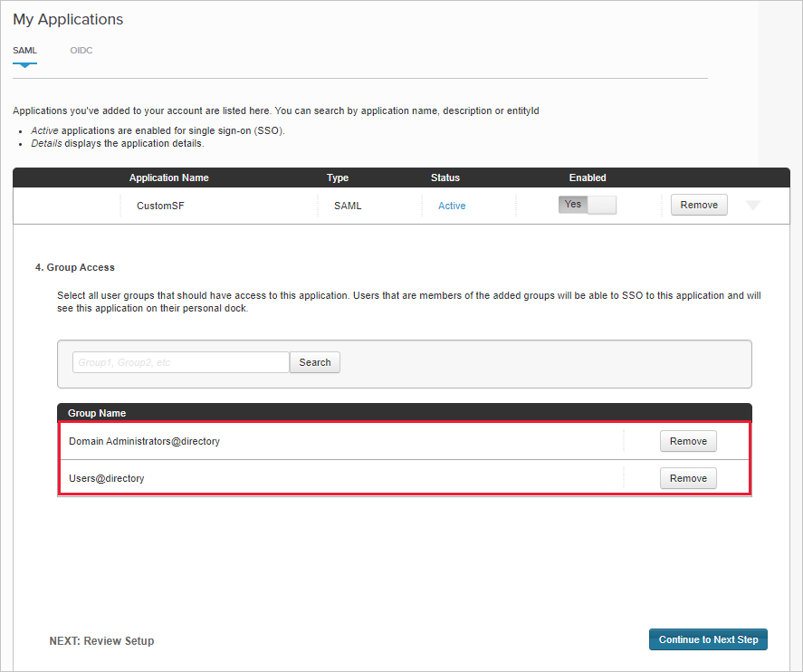
Task: Click the group search input field
Action: coord(179,361)
